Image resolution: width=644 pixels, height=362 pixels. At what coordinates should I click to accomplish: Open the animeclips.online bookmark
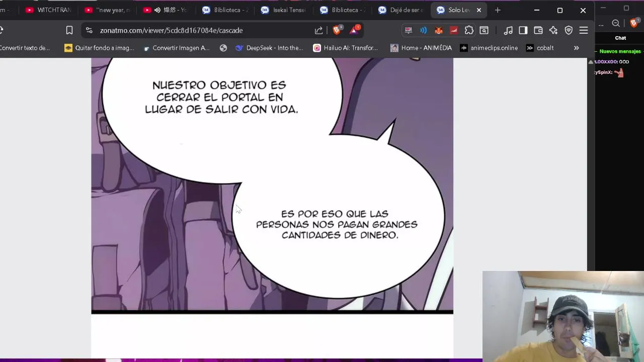[489, 48]
